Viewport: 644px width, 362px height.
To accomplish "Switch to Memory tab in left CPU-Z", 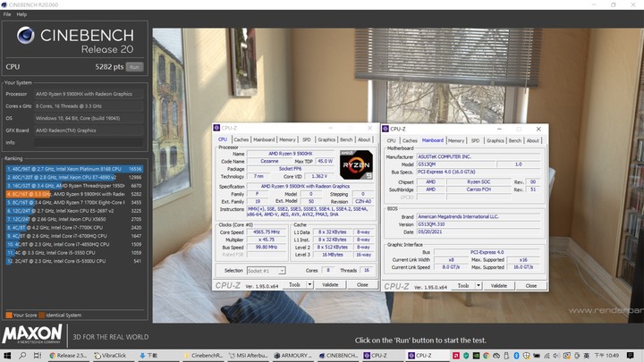I will (287, 139).
